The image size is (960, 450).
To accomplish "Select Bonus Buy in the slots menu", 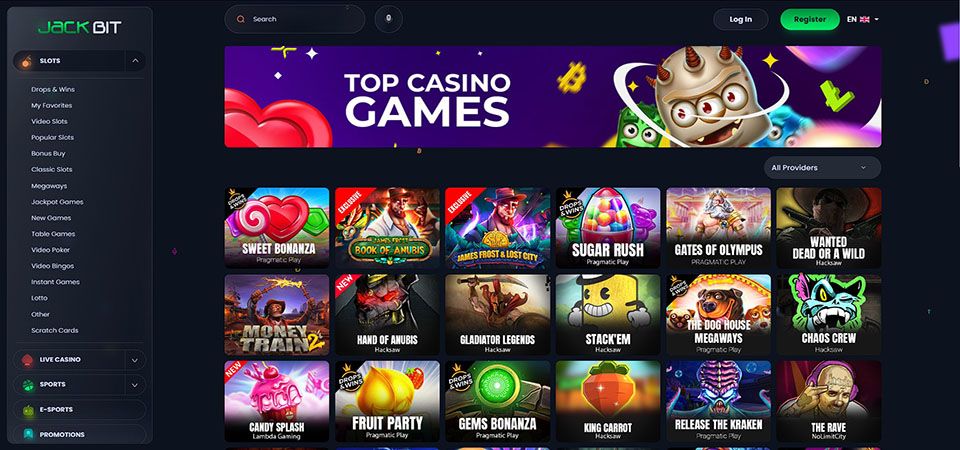I will [x=48, y=154].
